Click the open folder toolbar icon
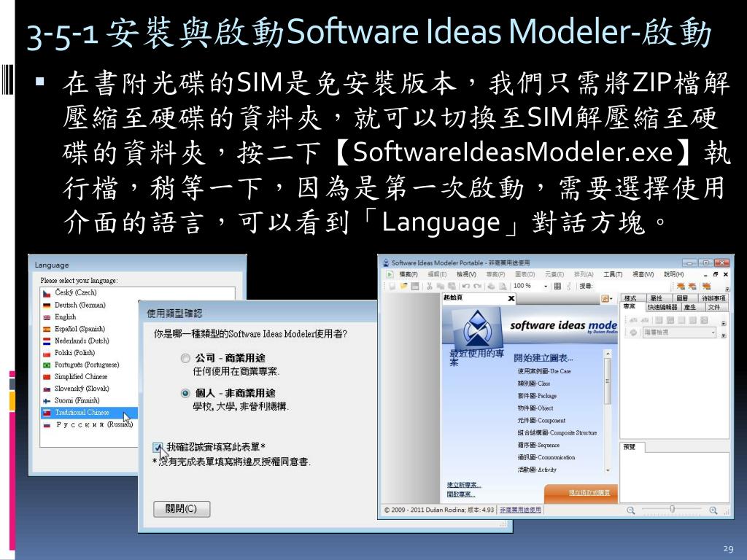This screenshot has width=747, height=560. (x=404, y=286)
